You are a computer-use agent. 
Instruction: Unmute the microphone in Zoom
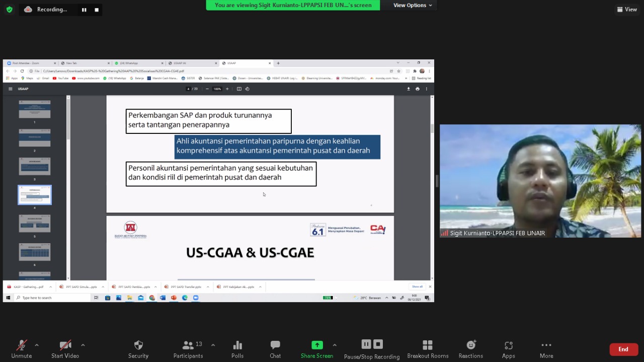click(21, 349)
